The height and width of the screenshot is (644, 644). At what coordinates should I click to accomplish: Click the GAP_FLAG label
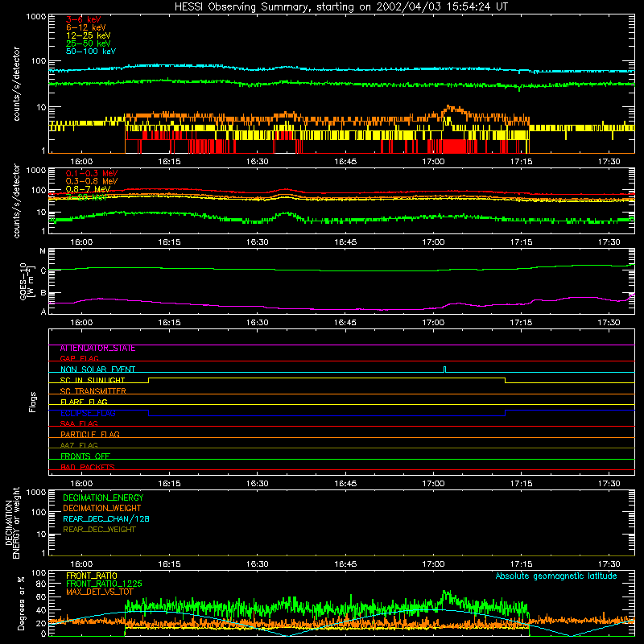(x=79, y=358)
